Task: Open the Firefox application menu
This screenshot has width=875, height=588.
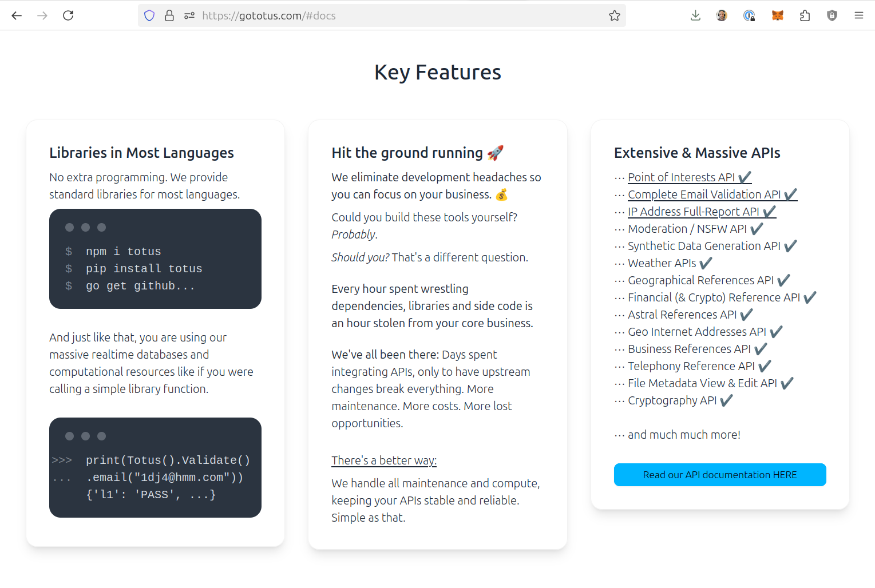Action: coord(859,15)
